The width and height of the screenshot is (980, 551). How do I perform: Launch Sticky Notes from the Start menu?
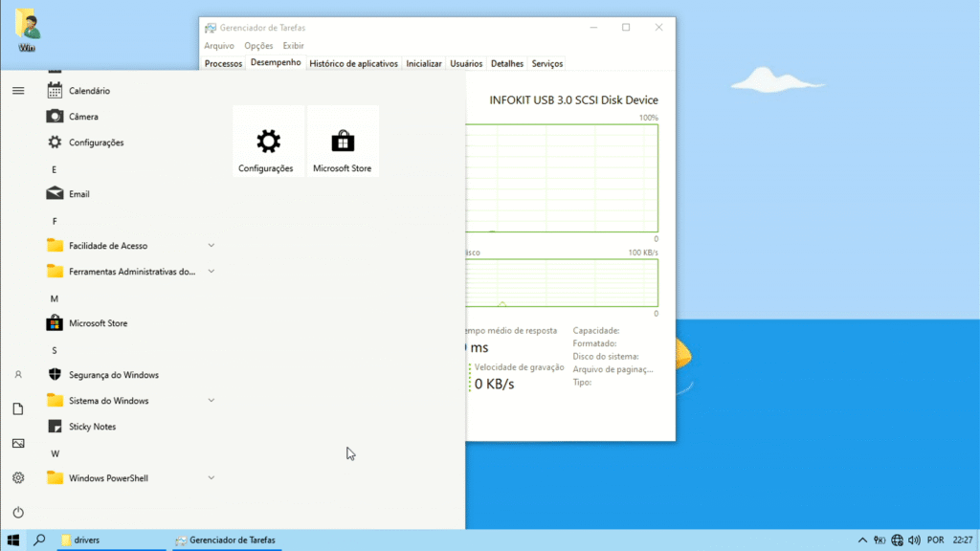pos(92,427)
